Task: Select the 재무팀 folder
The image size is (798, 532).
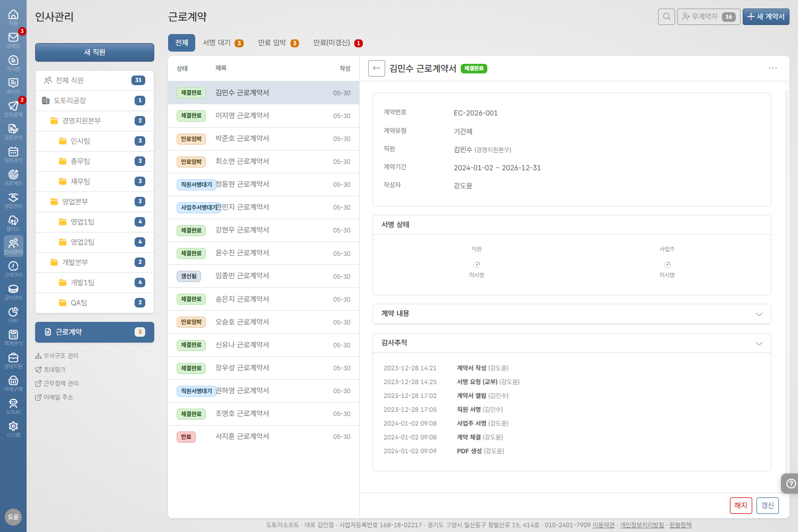Action: pos(95,181)
